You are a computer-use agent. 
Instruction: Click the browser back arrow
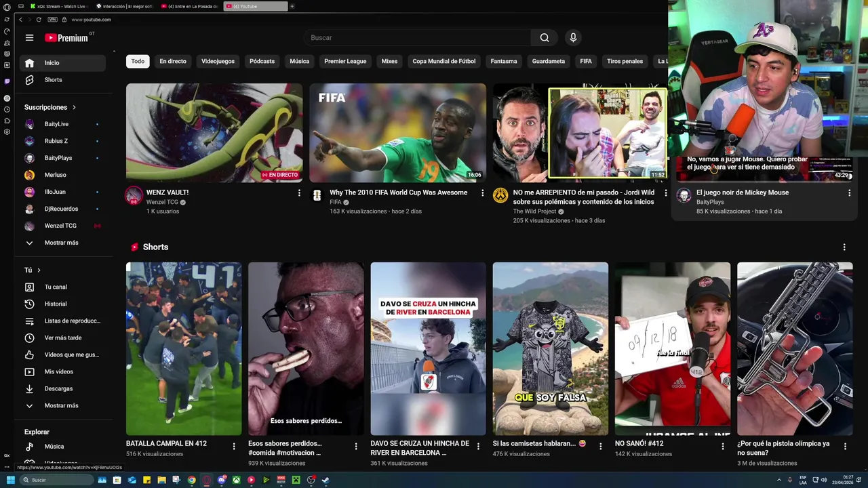[20, 20]
